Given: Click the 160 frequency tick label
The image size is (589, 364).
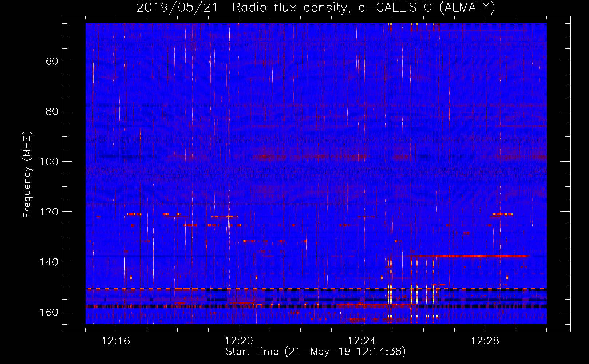Looking at the screenshot, I should click(x=49, y=312).
